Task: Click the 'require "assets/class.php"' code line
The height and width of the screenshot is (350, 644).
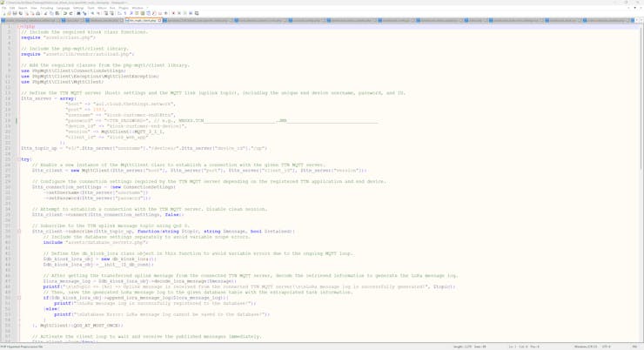Action: coord(58,37)
